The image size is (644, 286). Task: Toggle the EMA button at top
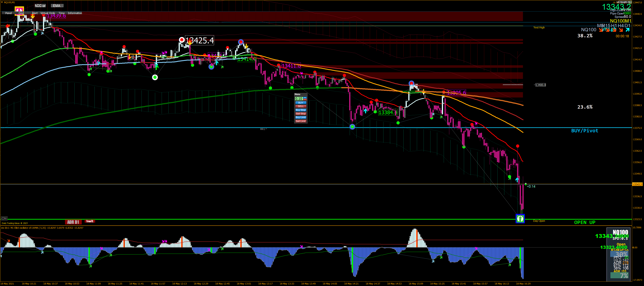click(57, 6)
